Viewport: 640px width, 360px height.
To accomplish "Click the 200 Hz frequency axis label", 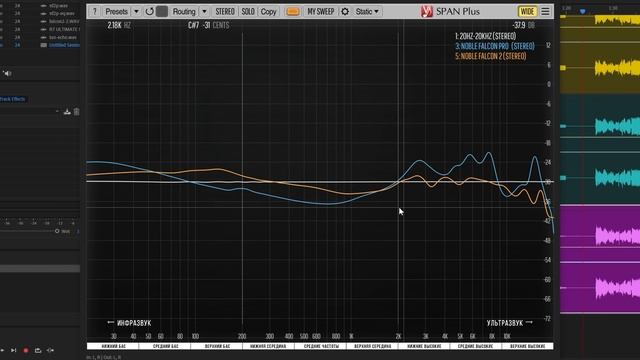I will point(242,336).
